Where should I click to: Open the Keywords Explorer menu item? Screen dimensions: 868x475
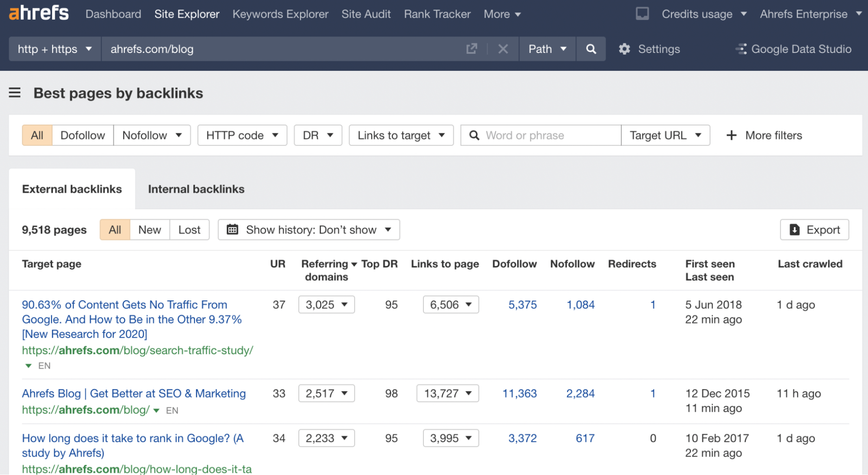(x=281, y=14)
